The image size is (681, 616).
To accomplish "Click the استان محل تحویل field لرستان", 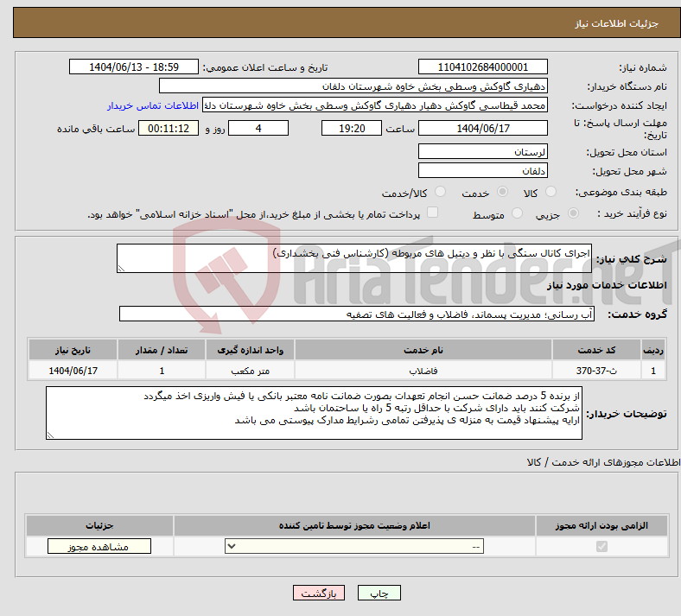I will coord(482,151).
